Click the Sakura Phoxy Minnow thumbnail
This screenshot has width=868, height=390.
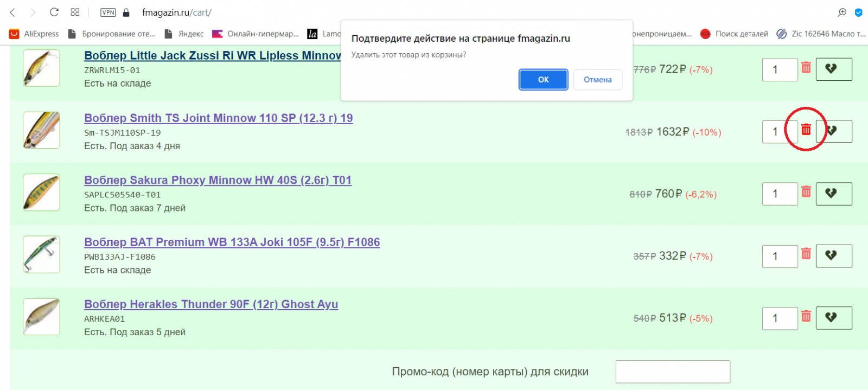click(x=41, y=192)
